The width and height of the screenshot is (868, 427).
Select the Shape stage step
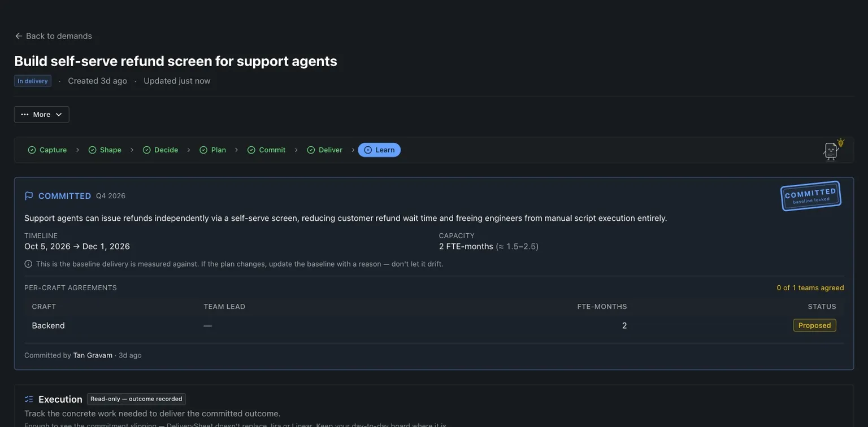click(105, 150)
